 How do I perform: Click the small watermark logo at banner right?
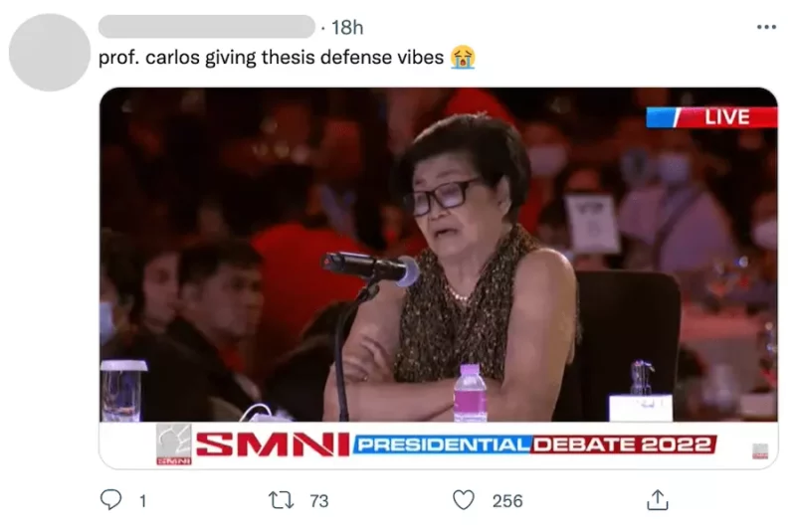click(x=760, y=450)
